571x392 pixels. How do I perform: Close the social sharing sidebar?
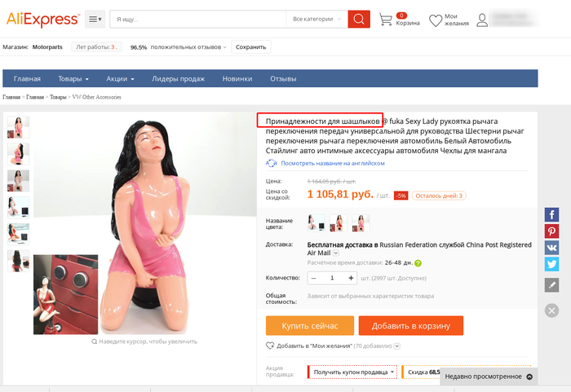(x=551, y=311)
